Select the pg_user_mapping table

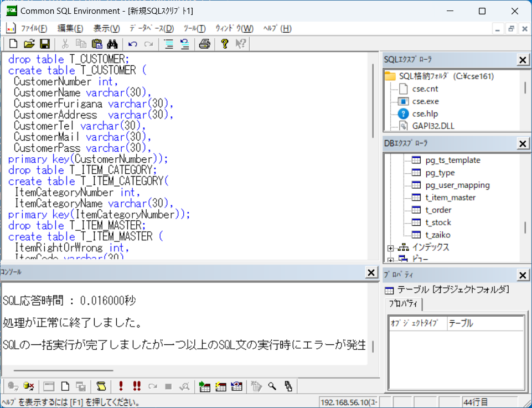coord(458,185)
